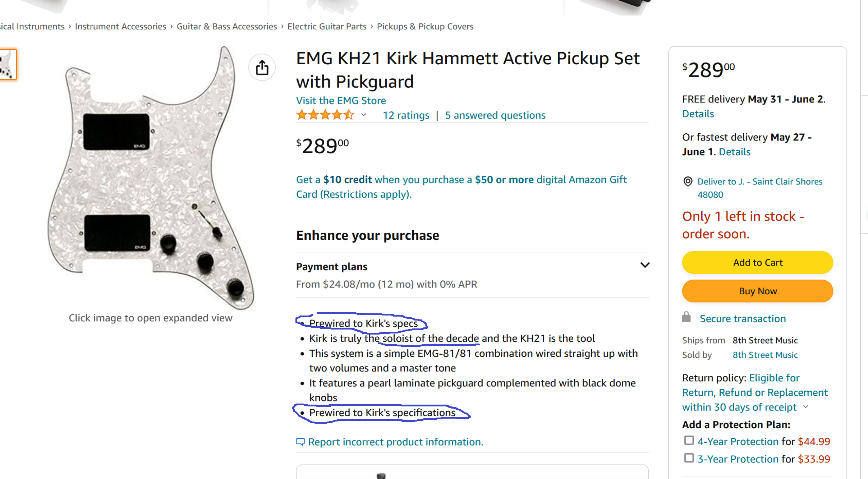This screenshot has width=868, height=479.
Task: Open Pickups & Pickup Covers breadcrumb
Action: (425, 27)
